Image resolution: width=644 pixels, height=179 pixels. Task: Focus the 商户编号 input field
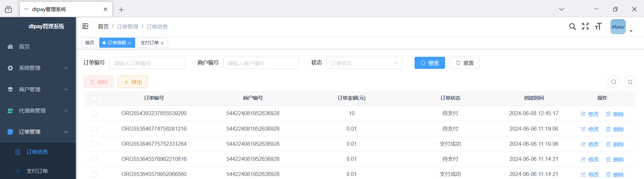(x=261, y=63)
